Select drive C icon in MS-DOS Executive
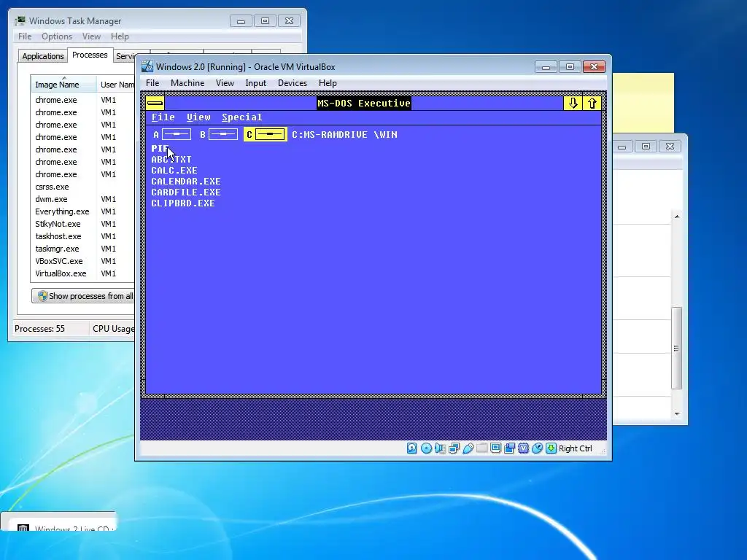 tap(266, 135)
